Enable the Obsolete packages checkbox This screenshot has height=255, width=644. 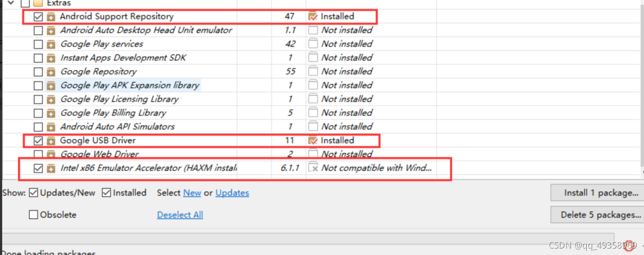[33, 215]
